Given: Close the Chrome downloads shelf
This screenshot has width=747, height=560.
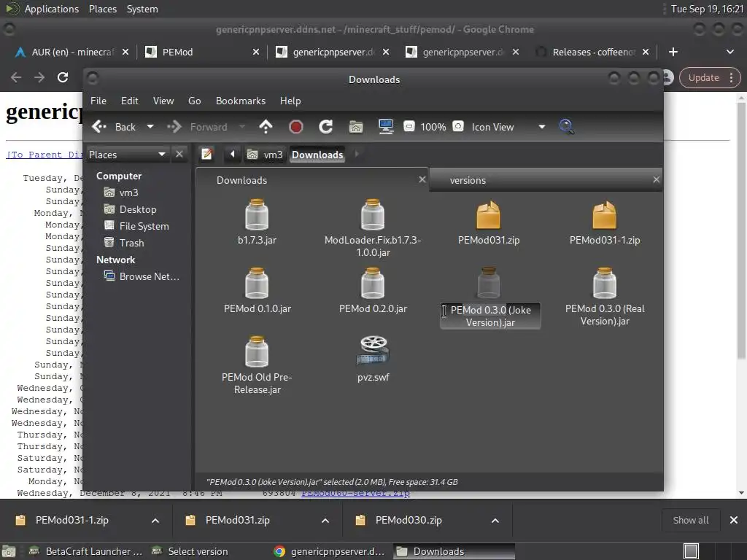Looking at the screenshot, I should [x=734, y=520].
